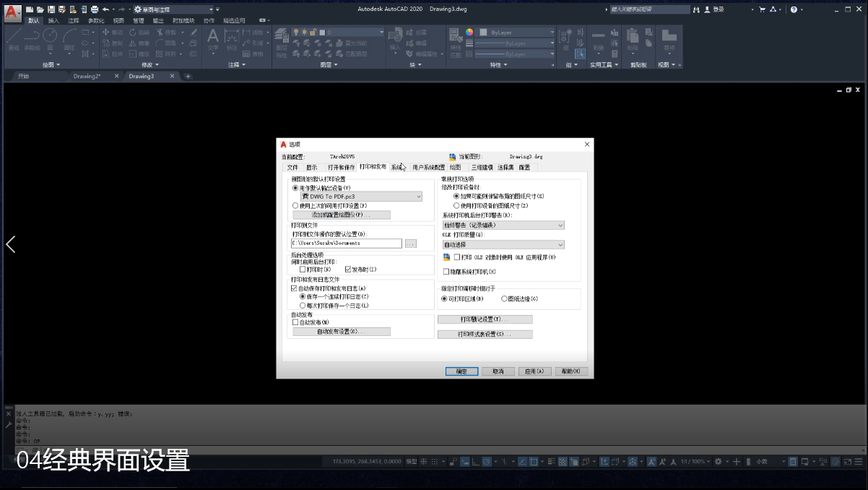Enable the 打印时 background plot checkbox
The height and width of the screenshot is (490, 868).
coord(303,270)
